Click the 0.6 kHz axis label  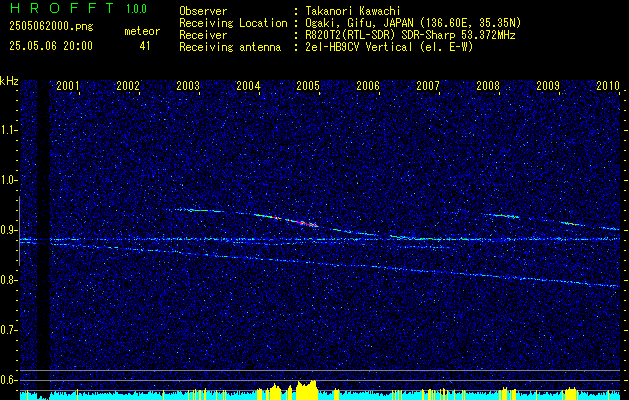(x=8, y=380)
